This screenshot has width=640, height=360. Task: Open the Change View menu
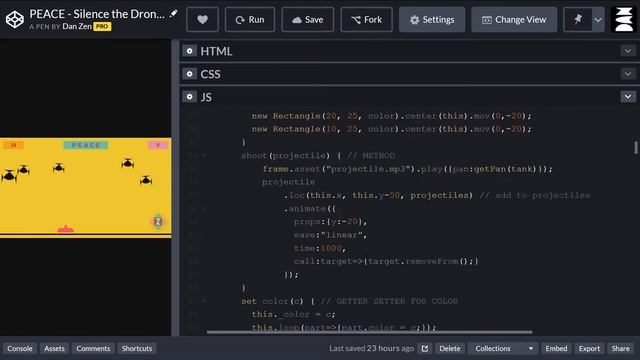click(514, 20)
